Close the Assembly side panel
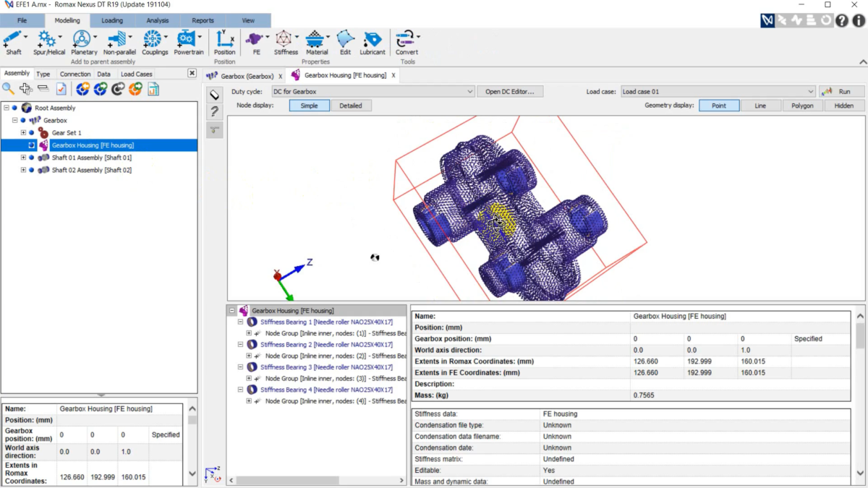The image size is (868, 488). click(192, 73)
